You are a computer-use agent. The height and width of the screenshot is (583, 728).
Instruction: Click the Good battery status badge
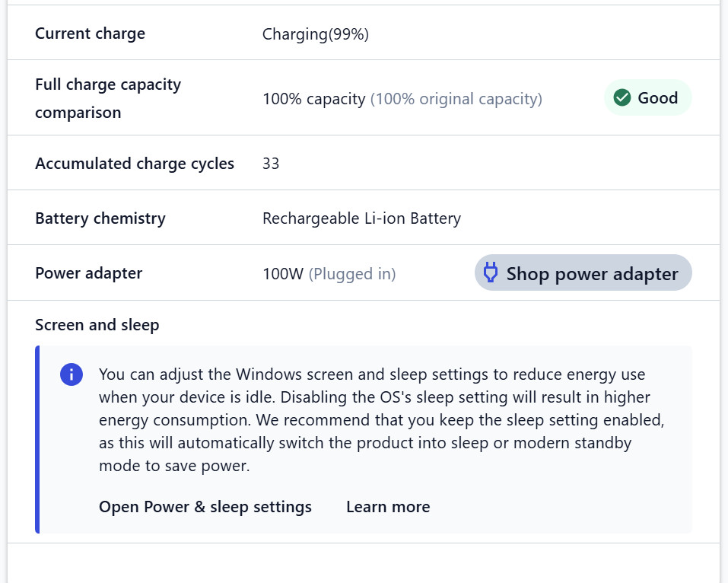(647, 97)
